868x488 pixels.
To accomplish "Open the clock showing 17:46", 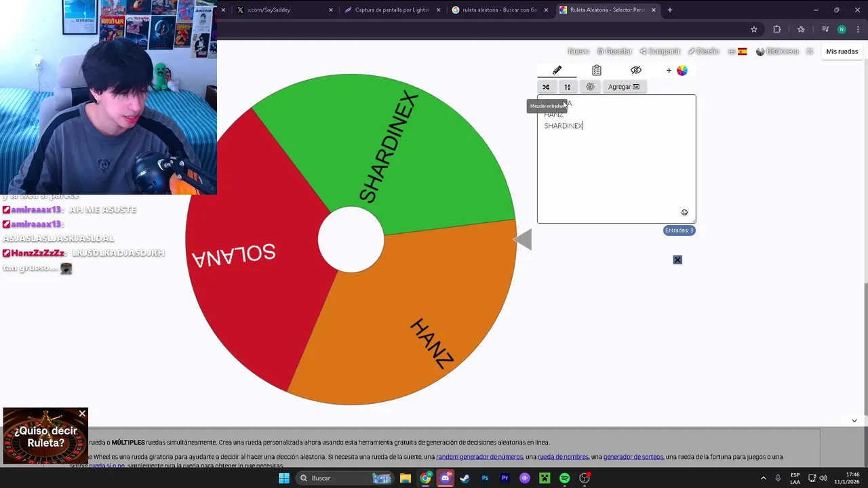I will pos(846,478).
